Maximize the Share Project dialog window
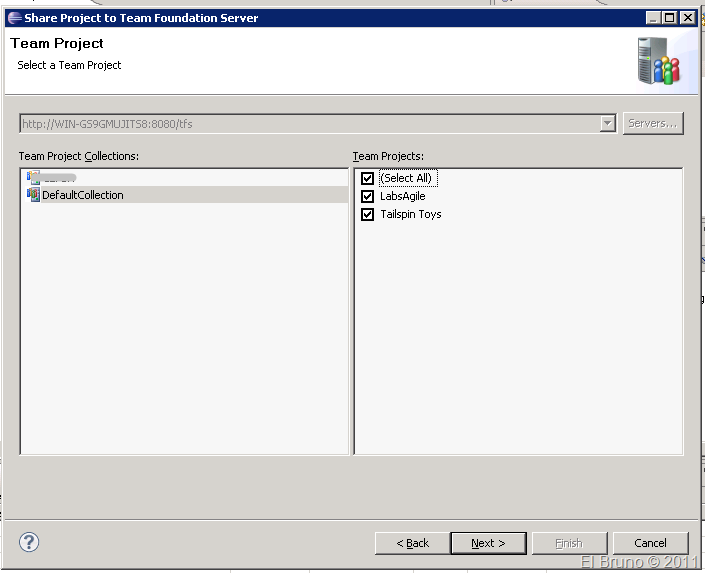This screenshot has width=705, height=573. point(670,17)
